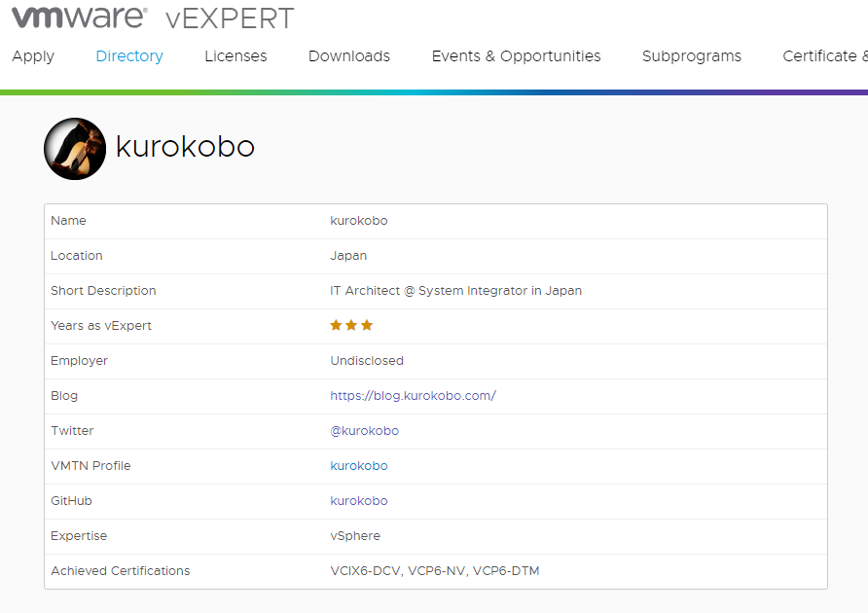Click the kurokobo profile avatar
868x613 pixels.
(x=75, y=149)
